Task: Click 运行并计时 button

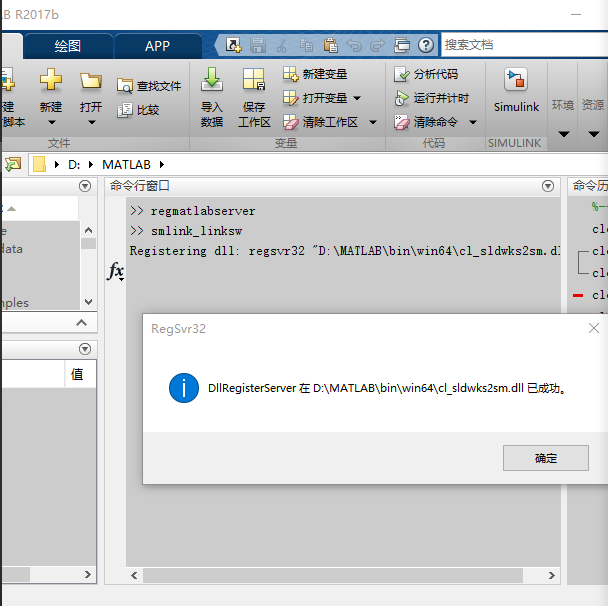Action: tap(431, 98)
